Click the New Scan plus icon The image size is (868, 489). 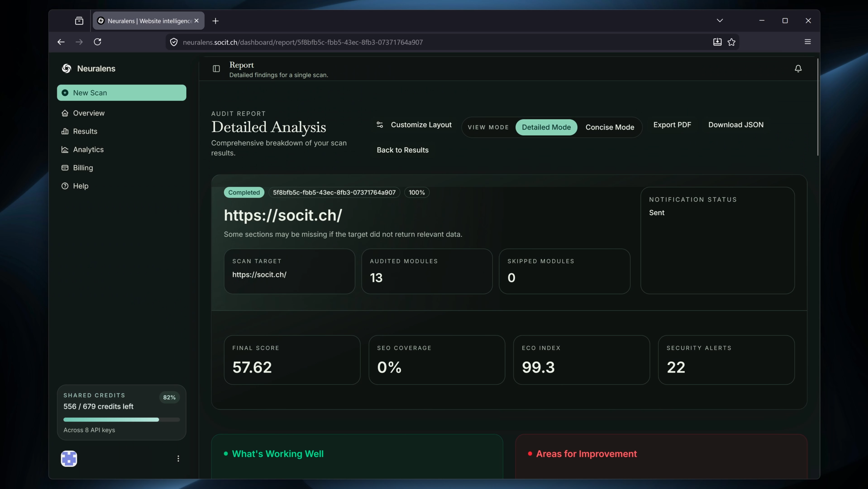[65, 93]
